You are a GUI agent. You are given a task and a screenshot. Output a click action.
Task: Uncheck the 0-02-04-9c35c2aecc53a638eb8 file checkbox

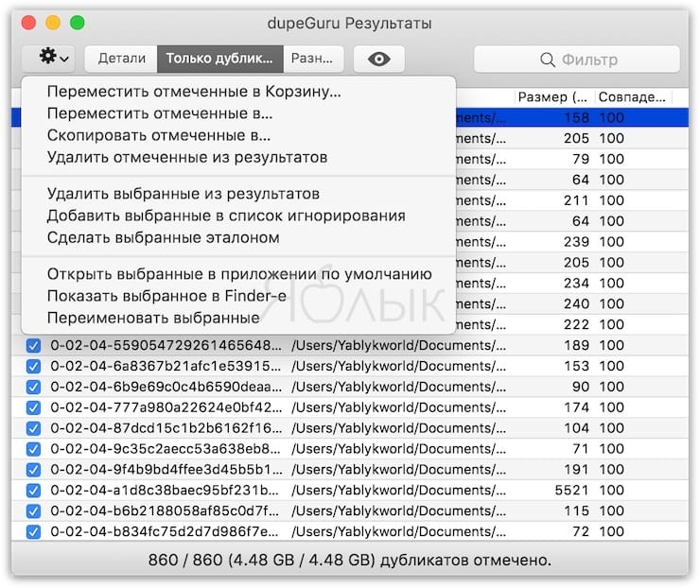click(33, 449)
